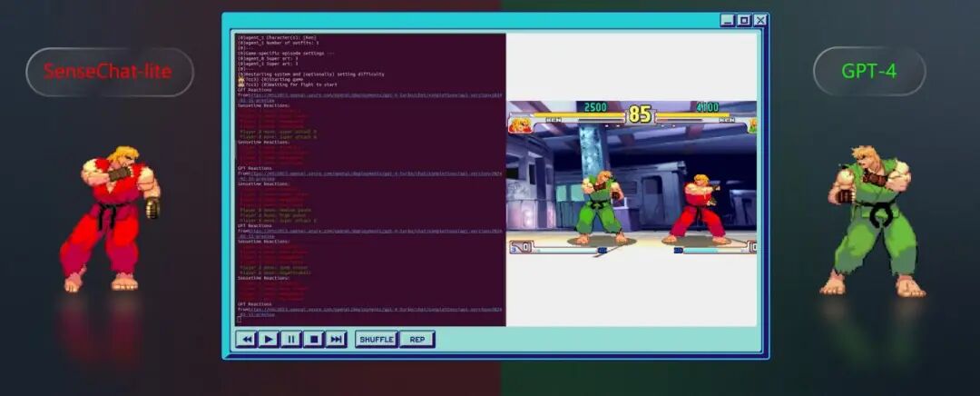Click Ken's portrait beside the left health bar
Image resolution: width=980 pixels, height=396 pixels.
click(x=521, y=125)
